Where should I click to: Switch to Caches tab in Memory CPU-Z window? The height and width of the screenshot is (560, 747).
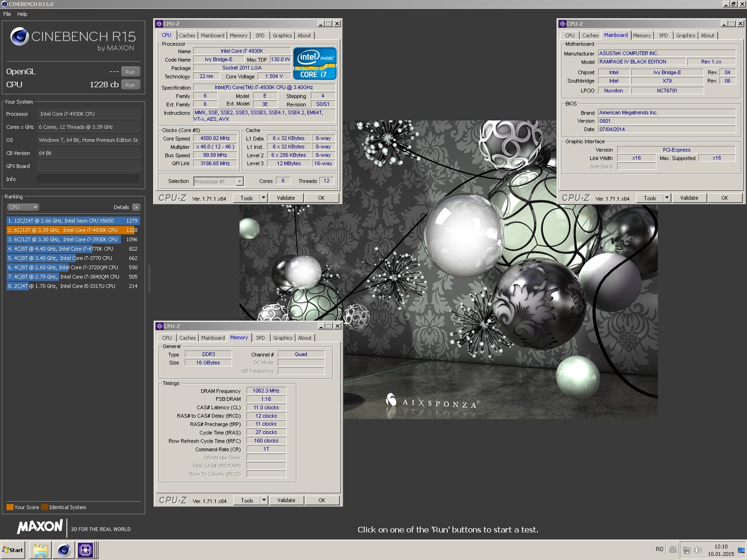[188, 338]
